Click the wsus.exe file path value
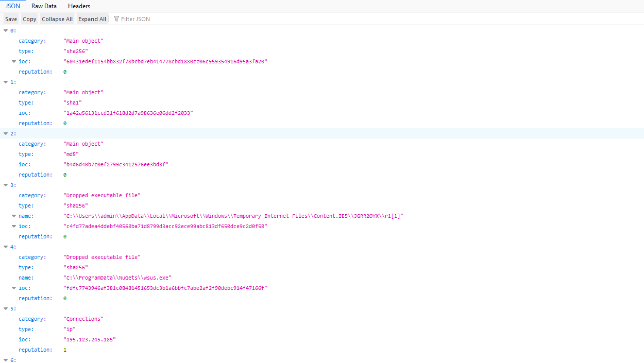The width and height of the screenshot is (644, 363). coord(117,278)
